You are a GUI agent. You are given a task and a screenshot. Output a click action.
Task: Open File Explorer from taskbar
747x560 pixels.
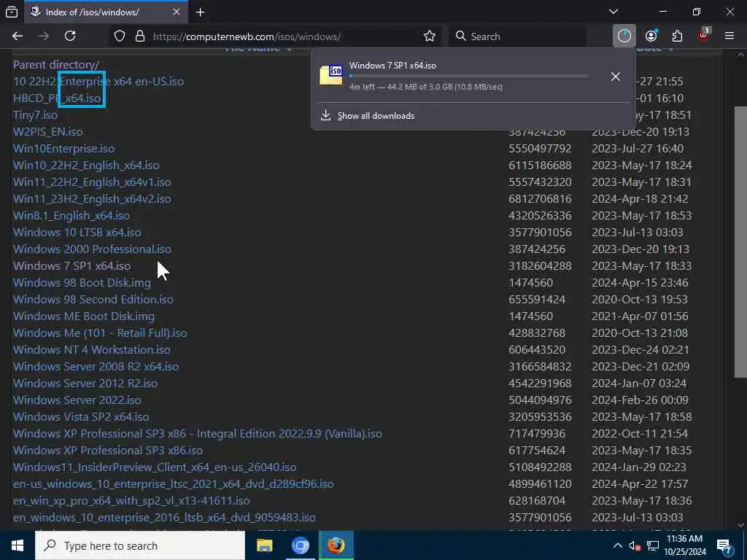pyautogui.click(x=264, y=545)
